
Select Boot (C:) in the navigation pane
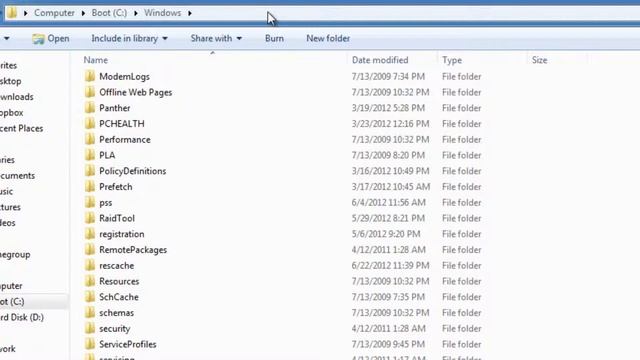tap(12, 301)
